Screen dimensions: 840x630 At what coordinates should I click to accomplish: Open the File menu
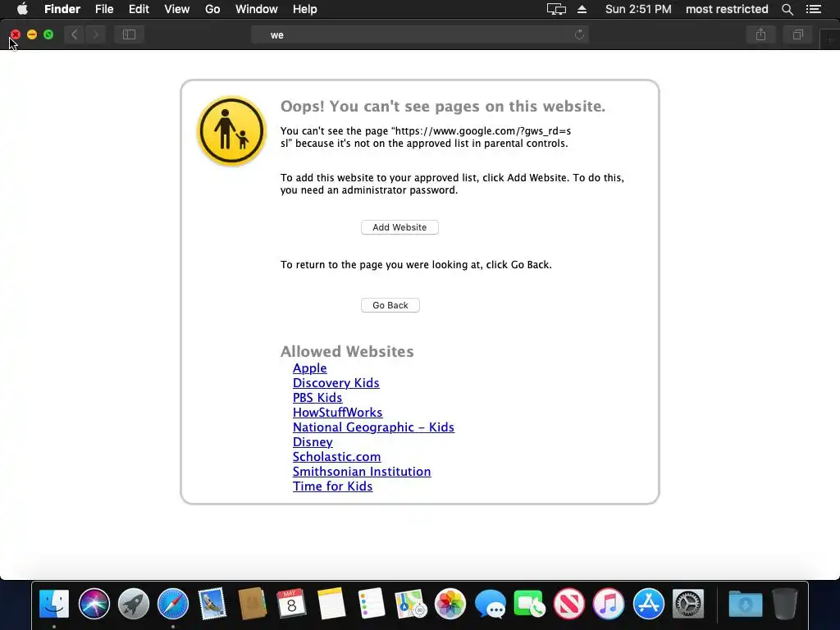pos(104,9)
